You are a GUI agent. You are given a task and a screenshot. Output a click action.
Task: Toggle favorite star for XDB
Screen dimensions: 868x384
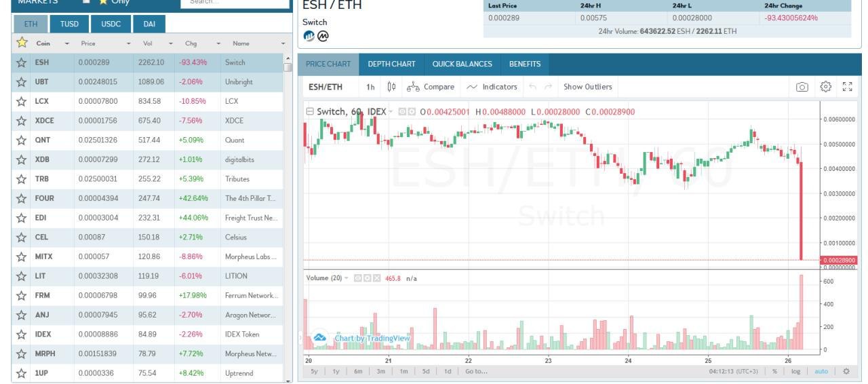tap(22, 159)
